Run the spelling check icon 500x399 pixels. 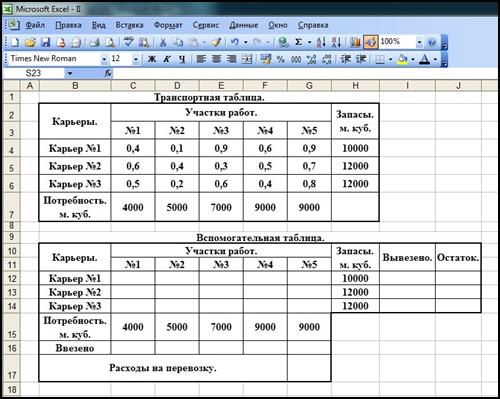(x=128, y=42)
